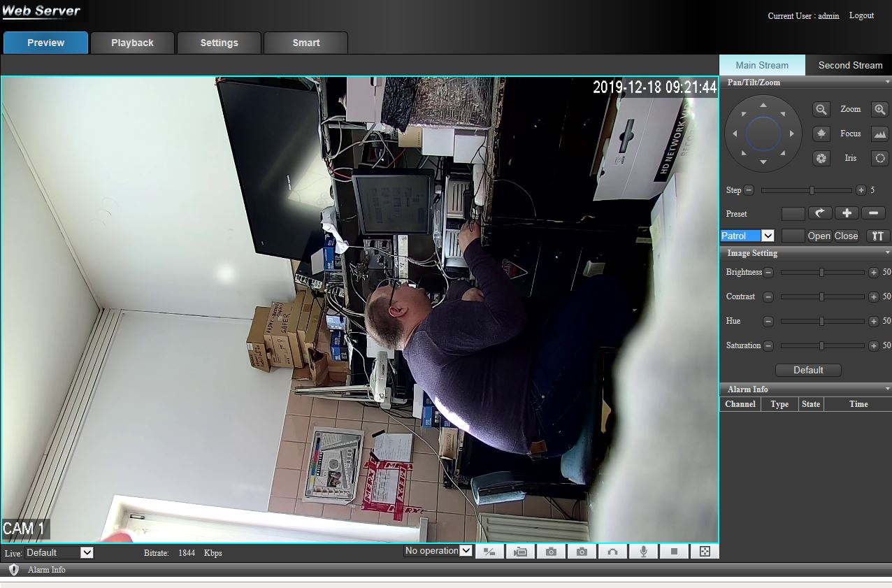Click the iris close aperture icon

click(821, 158)
